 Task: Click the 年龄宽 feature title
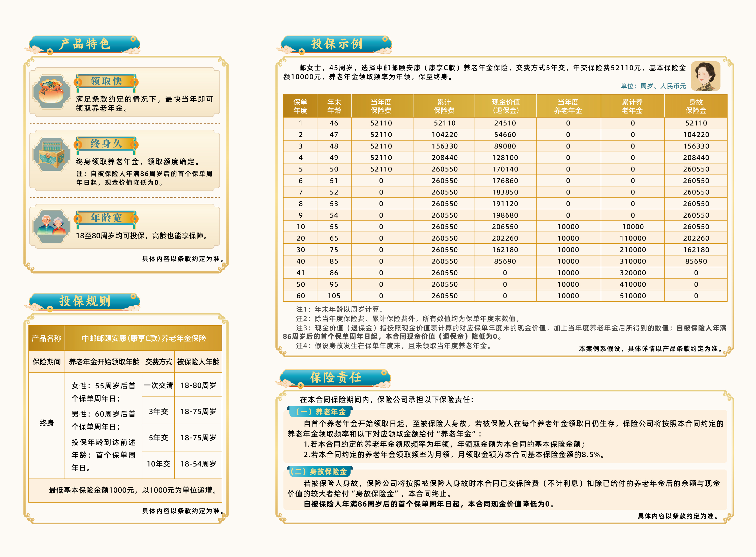[106, 218]
